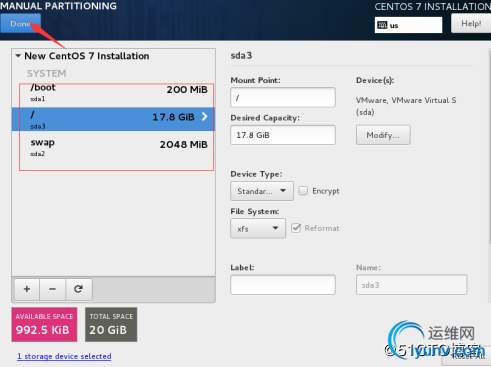The height and width of the screenshot is (367, 491).
Task: Enable the Encrypt checkbox
Action: pos(303,191)
